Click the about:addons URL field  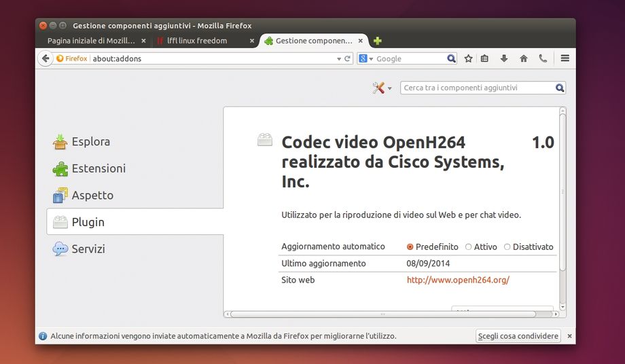tap(213, 58)
